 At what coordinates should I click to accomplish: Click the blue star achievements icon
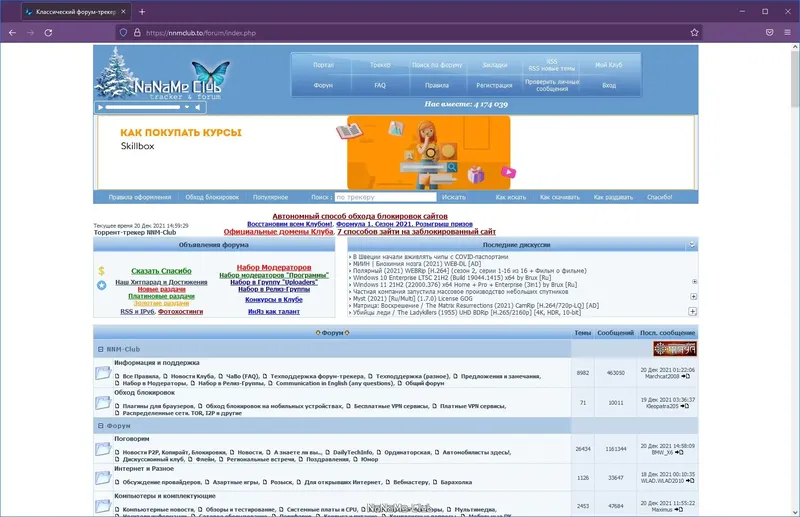[x=102, y=285]
